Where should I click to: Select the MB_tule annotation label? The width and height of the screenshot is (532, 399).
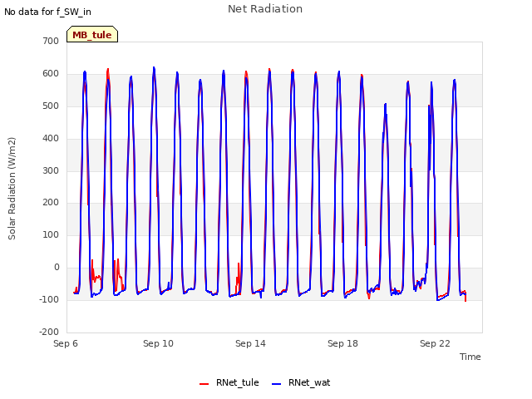[92, 35]
